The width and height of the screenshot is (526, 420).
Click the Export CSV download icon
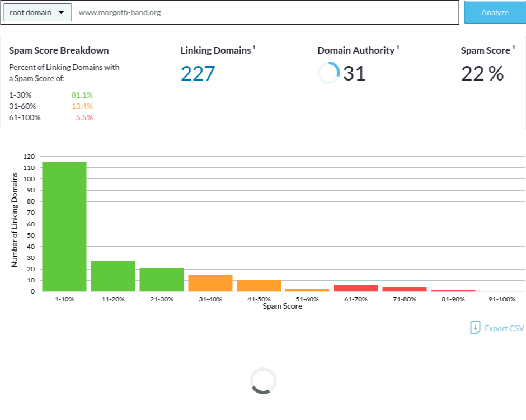(475, 328)
